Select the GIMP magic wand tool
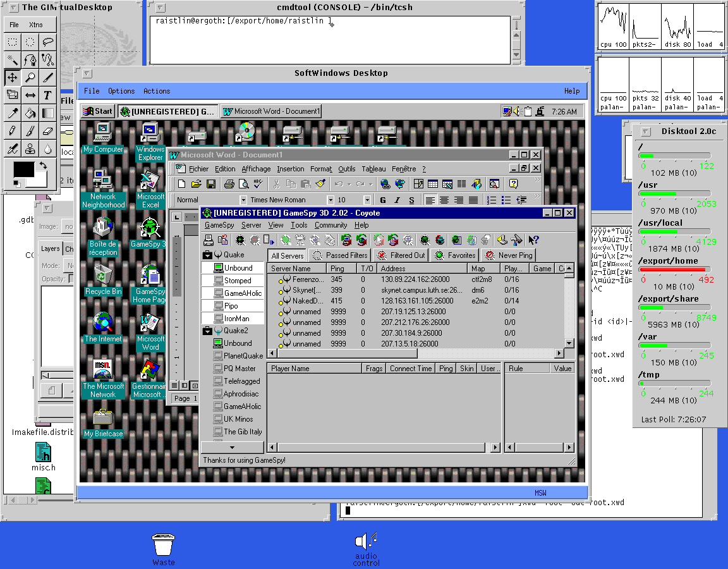Screen dimensions: 728x569 coord(13,59)
